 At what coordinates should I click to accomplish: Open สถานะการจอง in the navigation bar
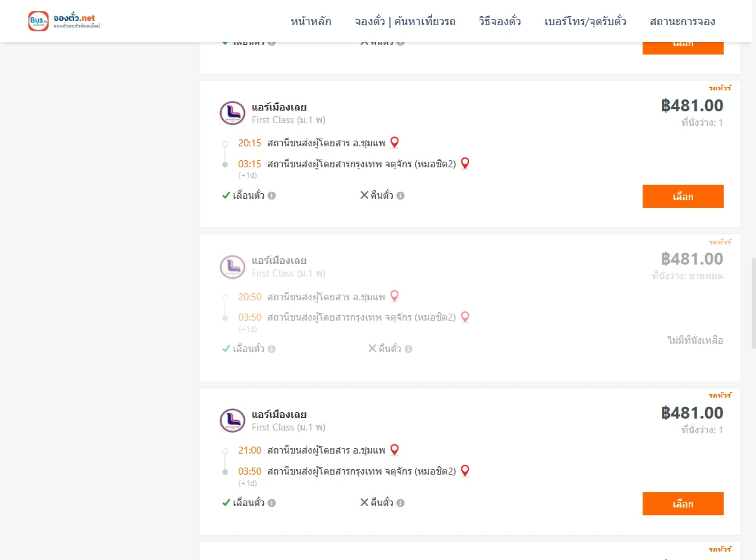pyautogui.click(x=682, y=21)
